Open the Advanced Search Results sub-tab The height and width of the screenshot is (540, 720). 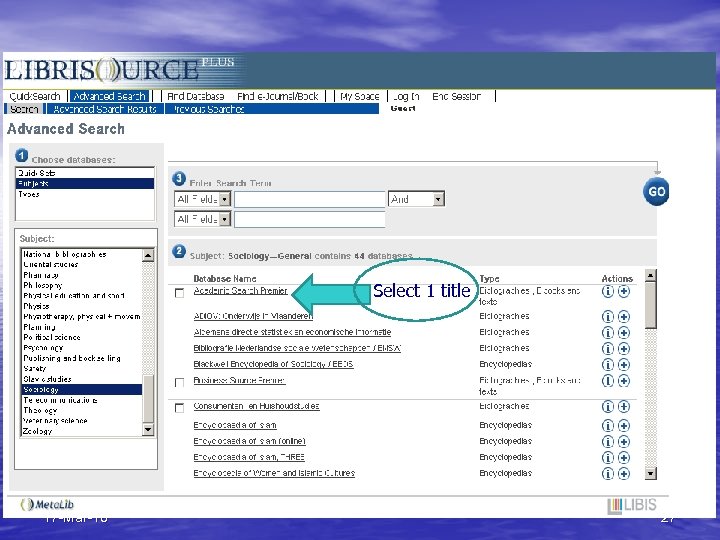[105, 109]
